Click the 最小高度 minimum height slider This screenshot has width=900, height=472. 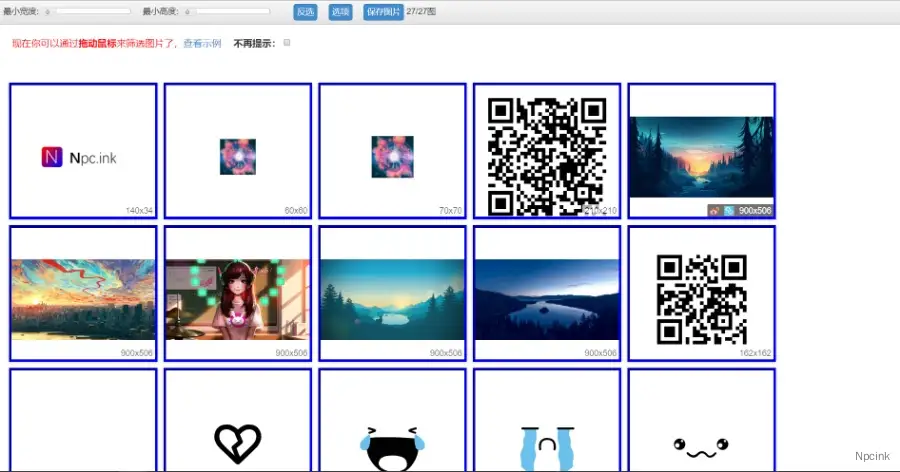click(228, 12)
